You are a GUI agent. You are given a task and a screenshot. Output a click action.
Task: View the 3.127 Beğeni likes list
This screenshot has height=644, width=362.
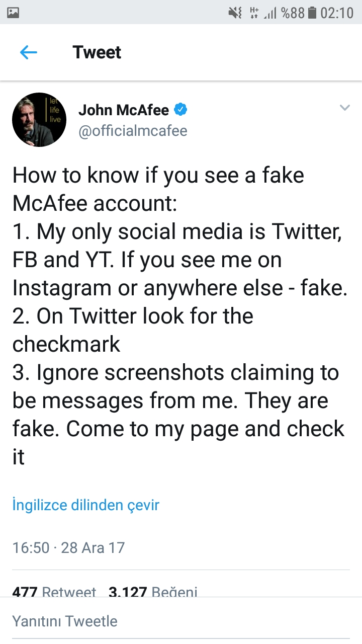pos(153,592)
